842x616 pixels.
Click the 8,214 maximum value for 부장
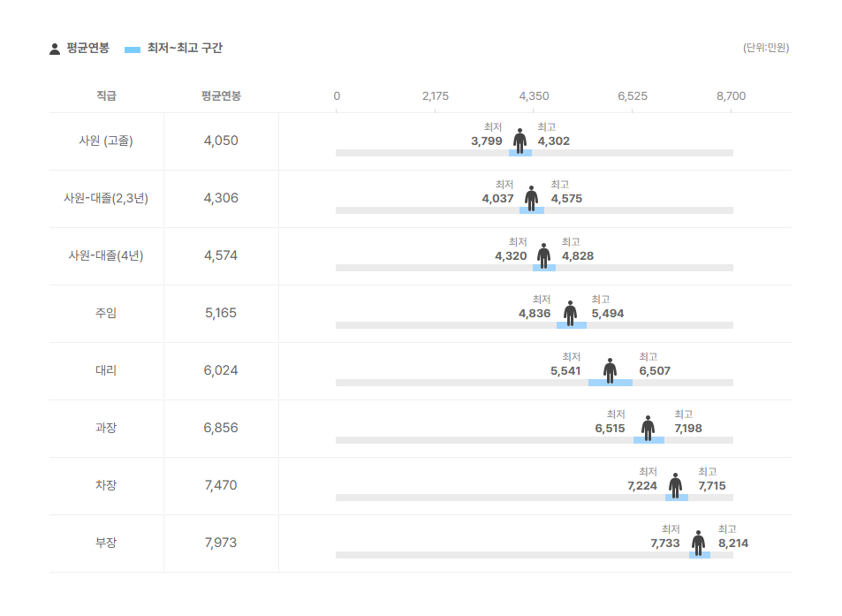(x=733, y=544)
